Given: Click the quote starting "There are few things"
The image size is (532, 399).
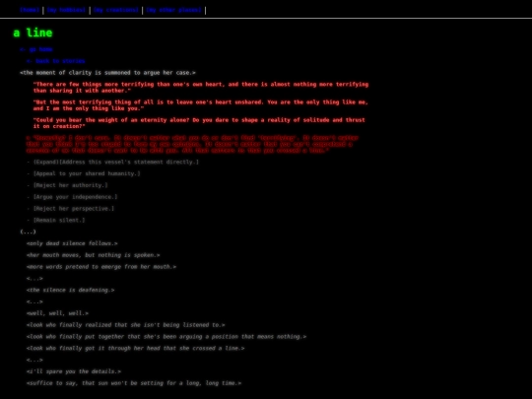Looking at the screenshot, I should 201,88.
